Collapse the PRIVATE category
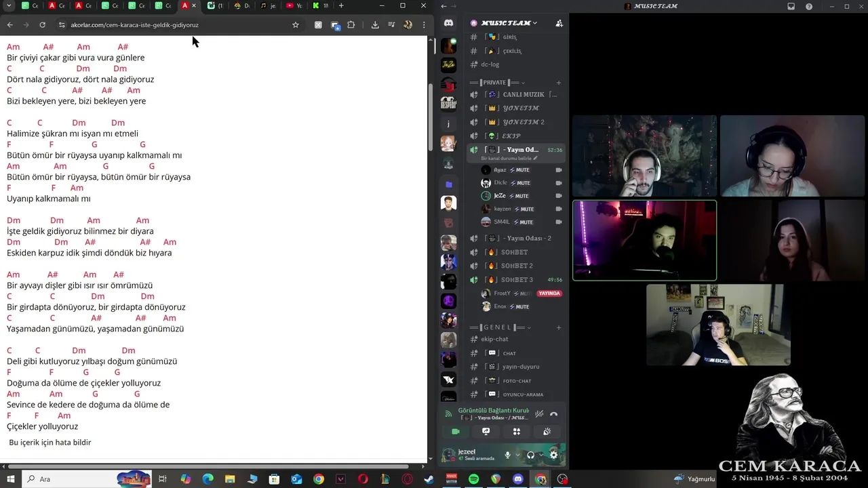 (x=498, y=83)
